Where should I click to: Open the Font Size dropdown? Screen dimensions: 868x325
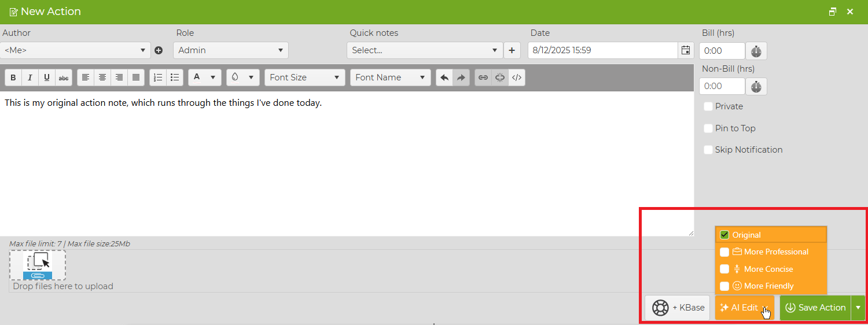(x=305, y=77)
